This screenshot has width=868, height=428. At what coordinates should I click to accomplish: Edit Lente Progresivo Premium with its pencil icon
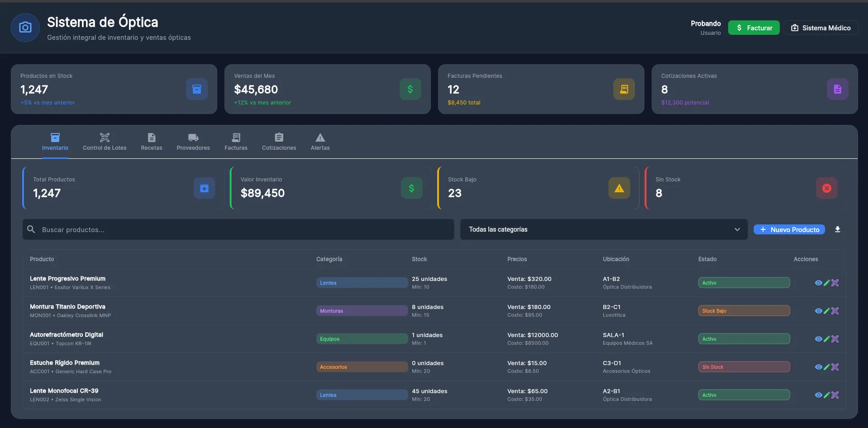pyautogui.click(x=827, y=283)
